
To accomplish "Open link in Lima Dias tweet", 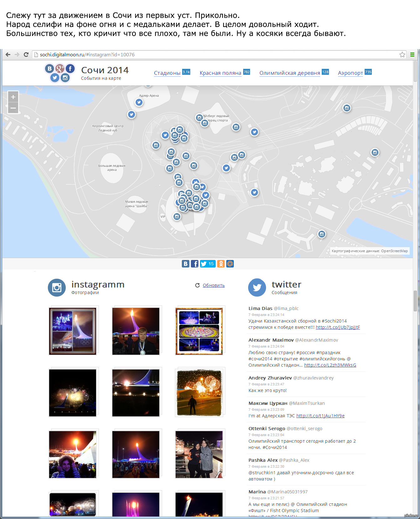I will click(x=338, y=327).
